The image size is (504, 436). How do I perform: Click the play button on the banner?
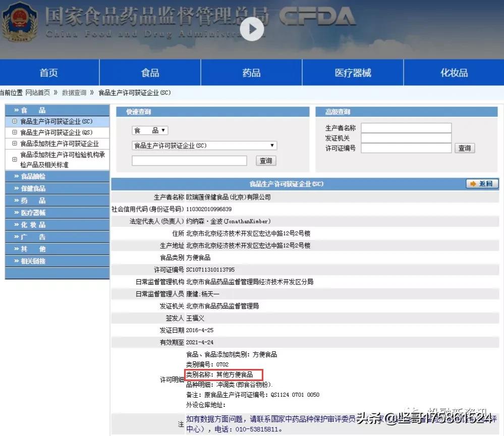click(252, 29)
